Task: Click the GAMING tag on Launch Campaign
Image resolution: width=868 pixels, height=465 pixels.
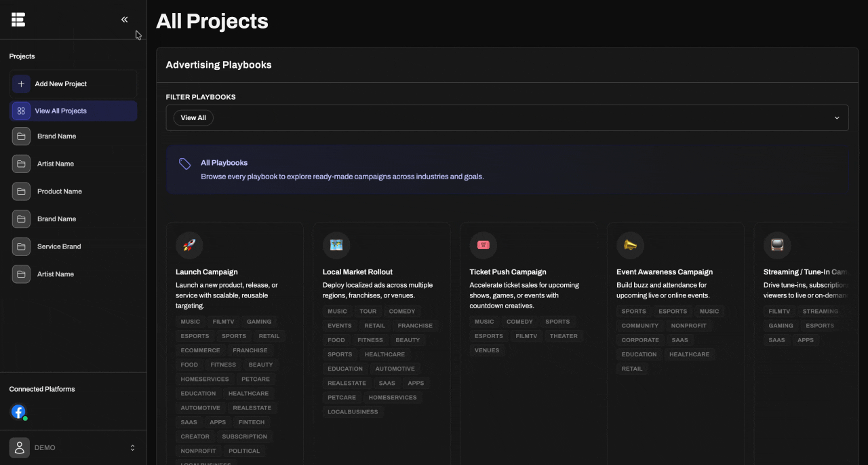Action: tap(259, 322)
